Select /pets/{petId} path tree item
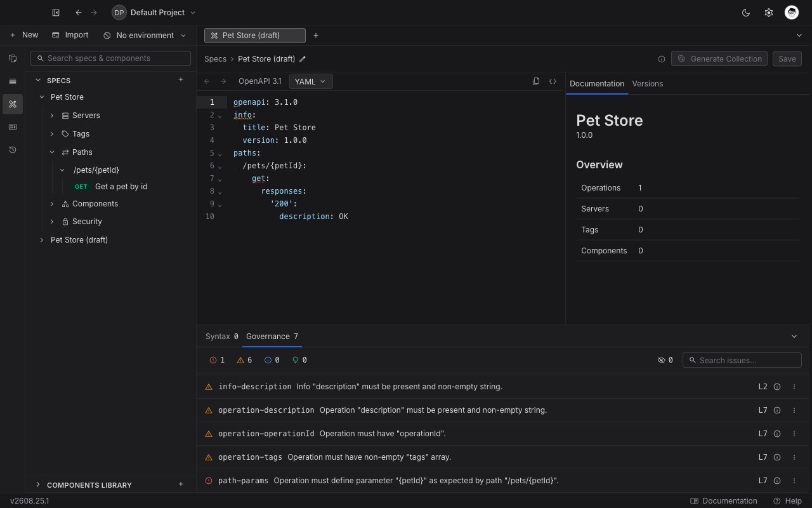Screen dimensions: 812x508 [96, 170]
